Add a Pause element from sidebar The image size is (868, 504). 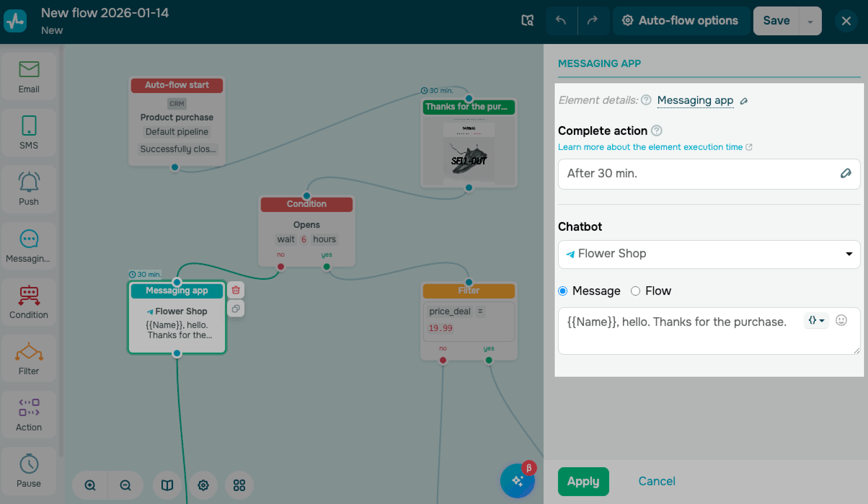(x=29, y=470)
